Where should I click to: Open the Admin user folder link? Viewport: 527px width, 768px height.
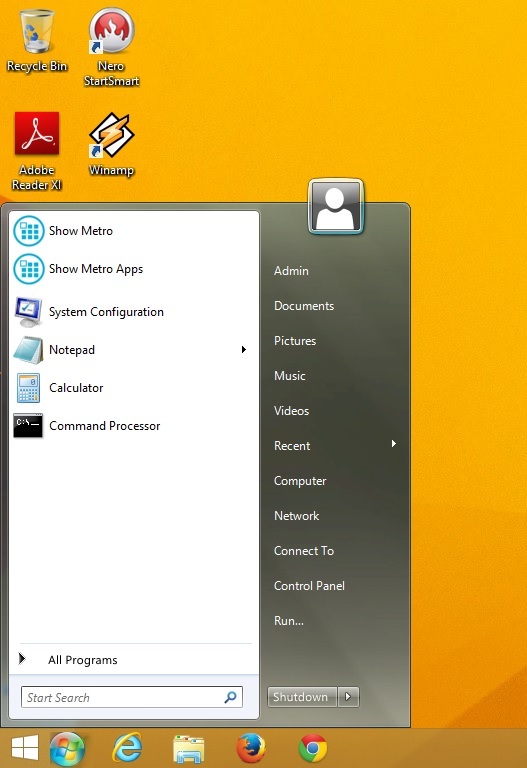[291, 271]
